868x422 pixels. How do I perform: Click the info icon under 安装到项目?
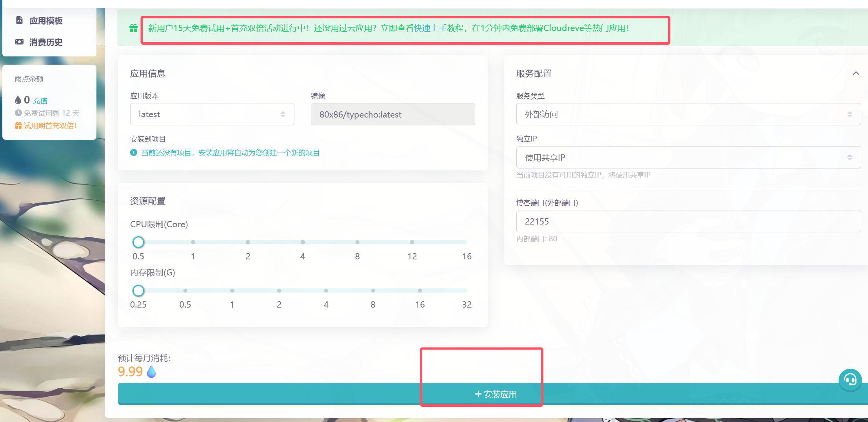[134, 152]
